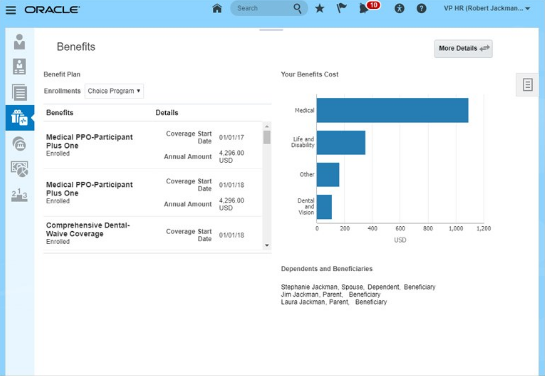Expand the Choice Program enrollments dropdown
Image resolution: width=545 pixels, height=376 pixels.
point(114,91)
